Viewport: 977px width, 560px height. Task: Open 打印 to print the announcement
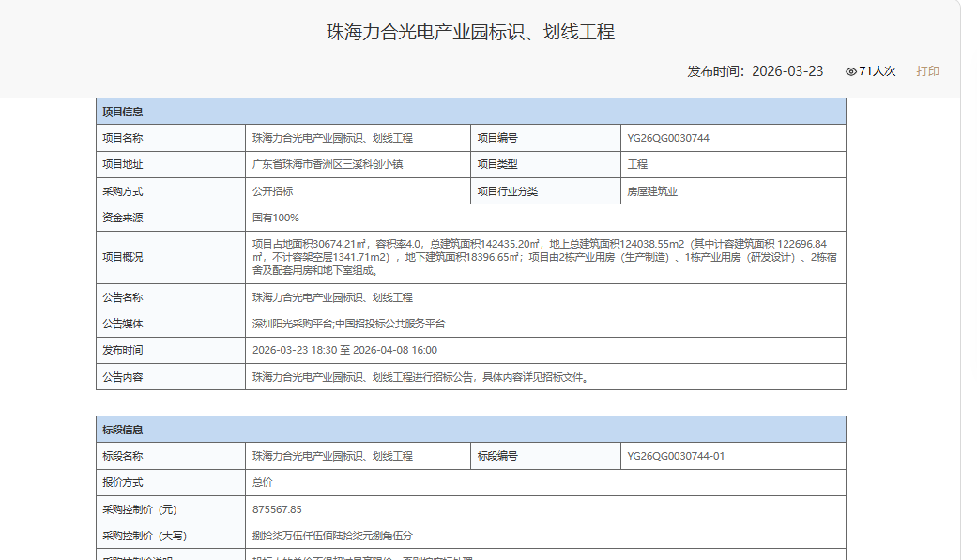tap(925, 70)
